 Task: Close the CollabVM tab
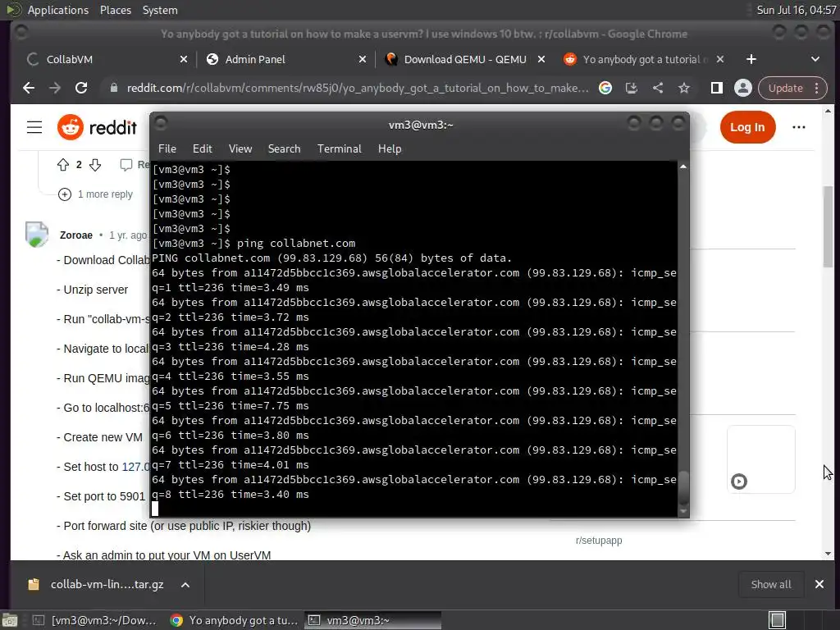coord(183,59)
